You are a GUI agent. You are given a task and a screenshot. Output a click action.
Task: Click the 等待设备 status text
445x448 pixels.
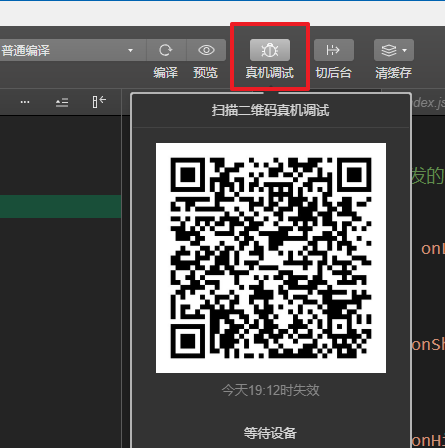(270, 433)
